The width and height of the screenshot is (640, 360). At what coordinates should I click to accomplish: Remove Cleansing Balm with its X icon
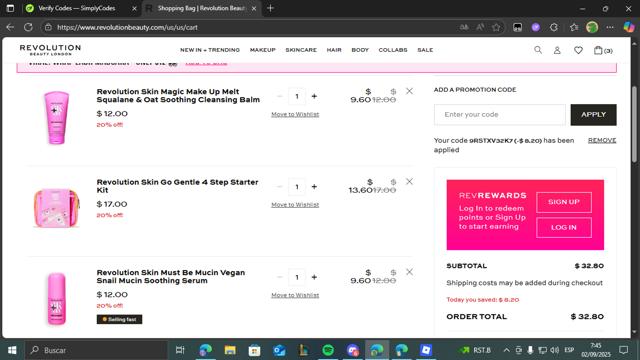tap(409, 91)
